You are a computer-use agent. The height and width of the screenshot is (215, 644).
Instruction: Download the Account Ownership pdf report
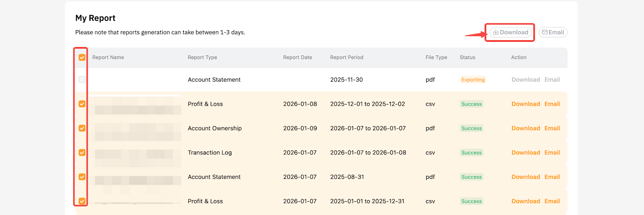click(x=525, y=128)
